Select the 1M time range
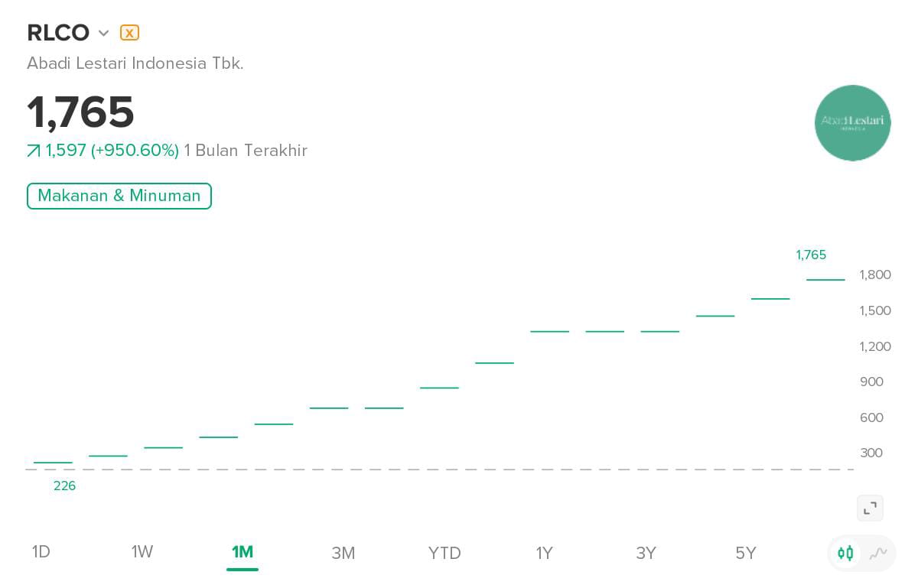Screen dimensions: 918x588 pyautogui.click(x=243, y=552)
